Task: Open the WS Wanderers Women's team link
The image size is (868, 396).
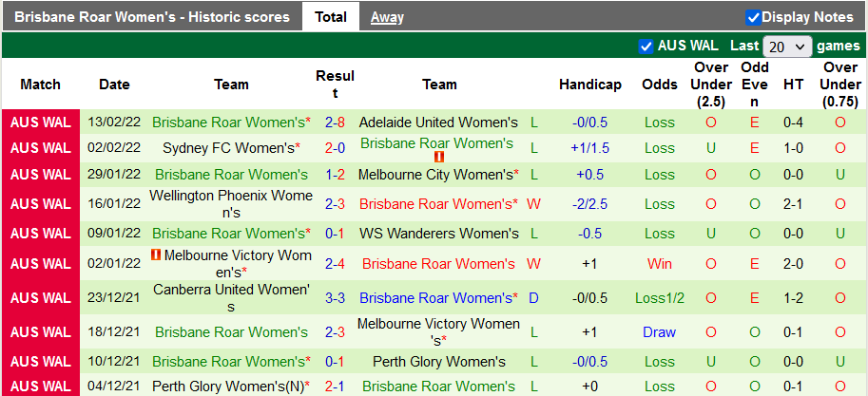Action: [x=438, y=234]
